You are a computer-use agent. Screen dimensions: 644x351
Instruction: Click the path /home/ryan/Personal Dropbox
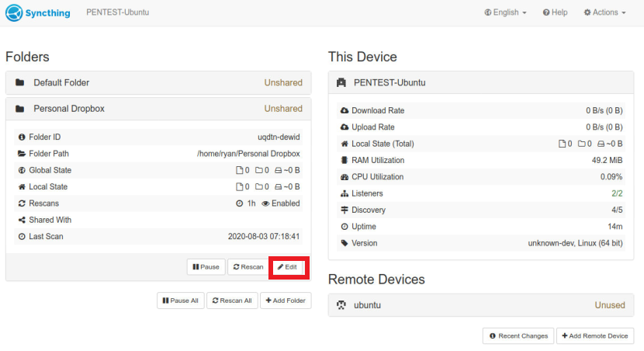coord(248,154)
